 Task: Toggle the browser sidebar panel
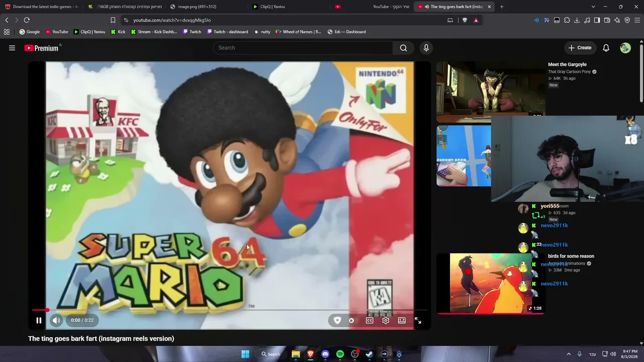click(x=597, y=20)
